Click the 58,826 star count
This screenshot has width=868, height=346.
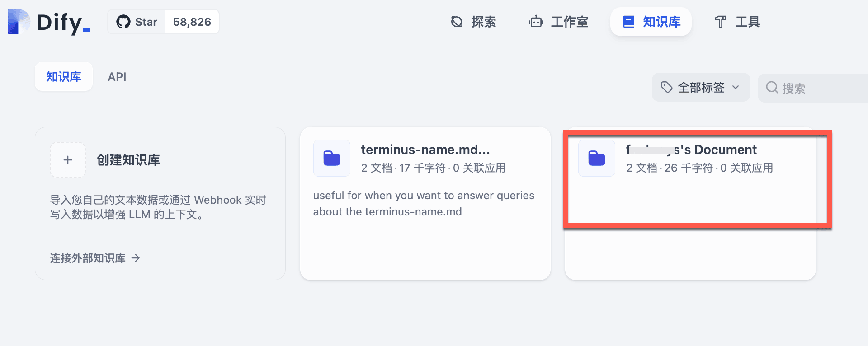click(192, 22)
